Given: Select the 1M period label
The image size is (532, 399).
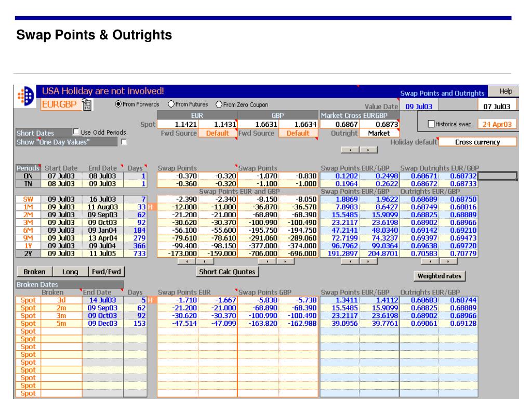Looking at the screenshot, I should [x=28, y=207].
